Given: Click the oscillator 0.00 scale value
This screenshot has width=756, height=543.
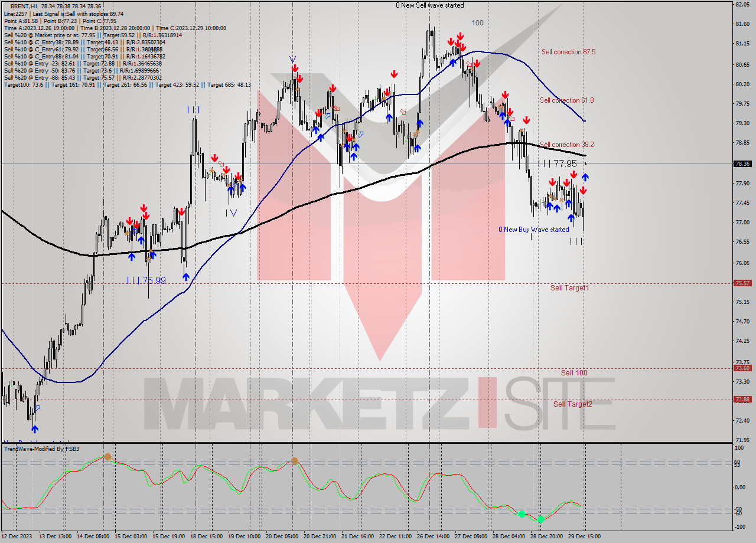Looking at the screenshot, I should [741, 488].
